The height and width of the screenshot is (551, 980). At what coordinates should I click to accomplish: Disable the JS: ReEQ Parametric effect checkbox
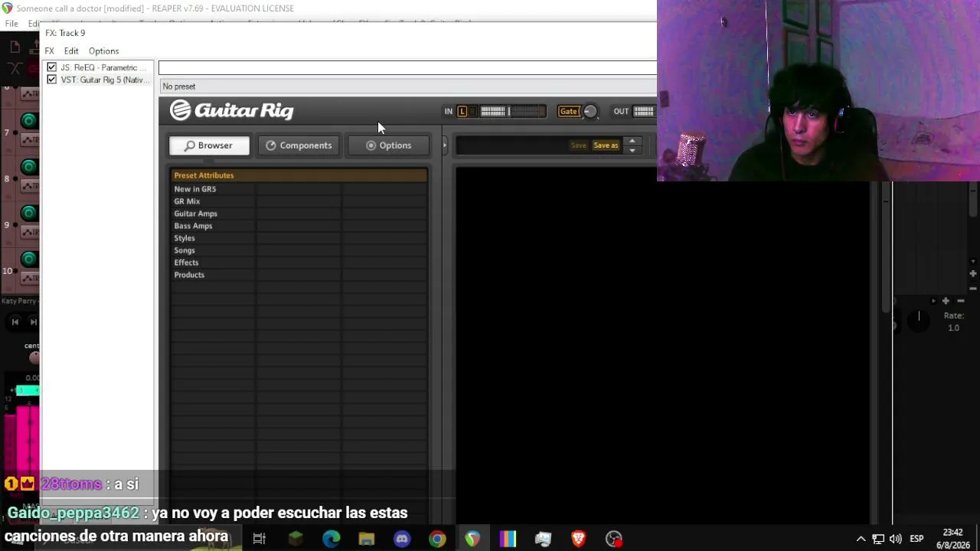pos(51,67)
